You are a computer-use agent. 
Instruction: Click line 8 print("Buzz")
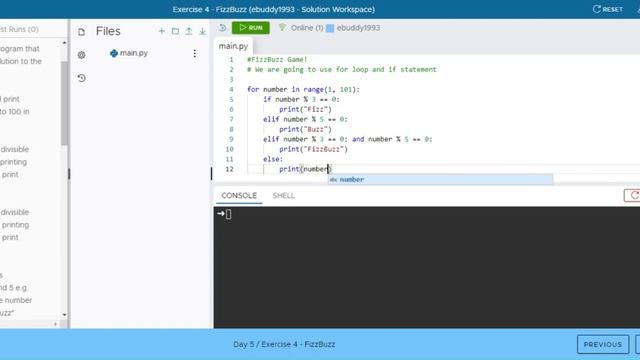305,129
